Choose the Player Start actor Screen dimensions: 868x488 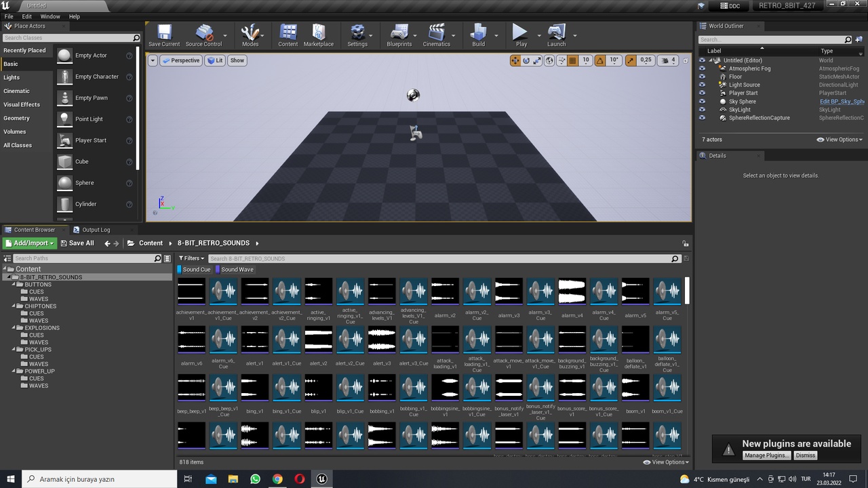(91, 140)
